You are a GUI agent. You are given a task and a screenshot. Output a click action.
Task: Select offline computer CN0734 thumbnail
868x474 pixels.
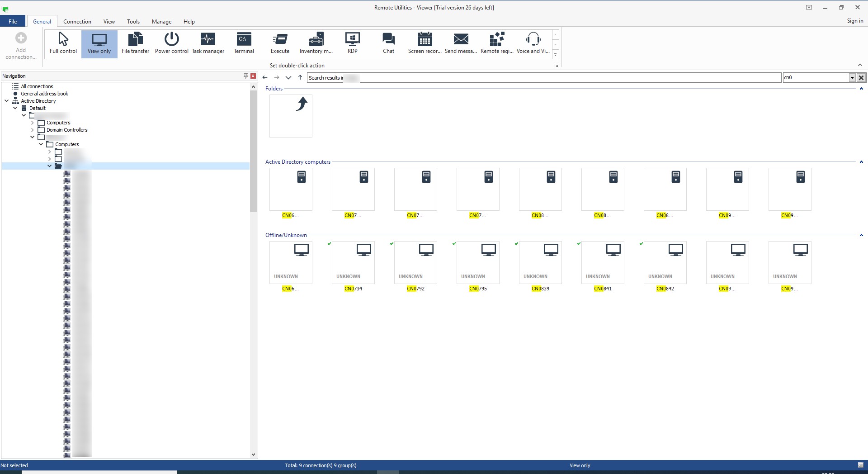coord(353,262)
